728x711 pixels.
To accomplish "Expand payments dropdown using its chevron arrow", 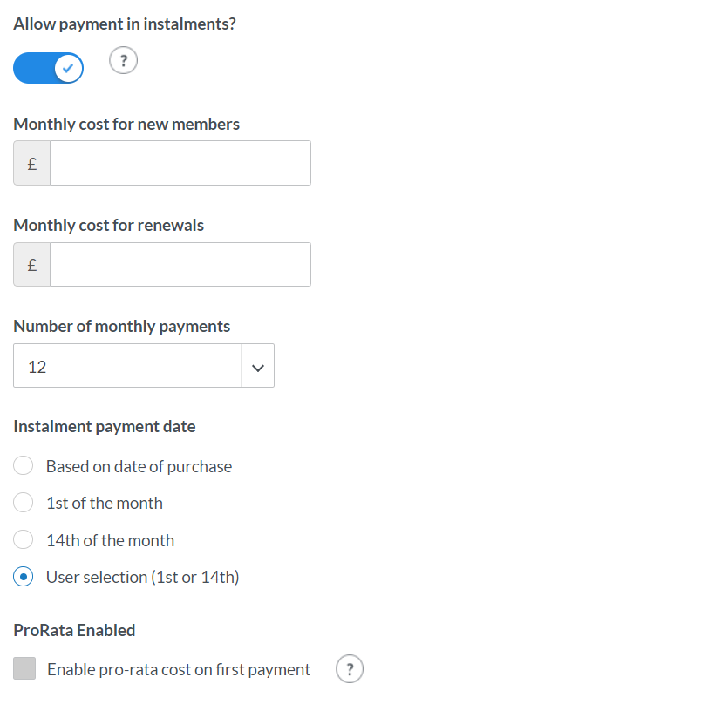I will pos(257,367).
